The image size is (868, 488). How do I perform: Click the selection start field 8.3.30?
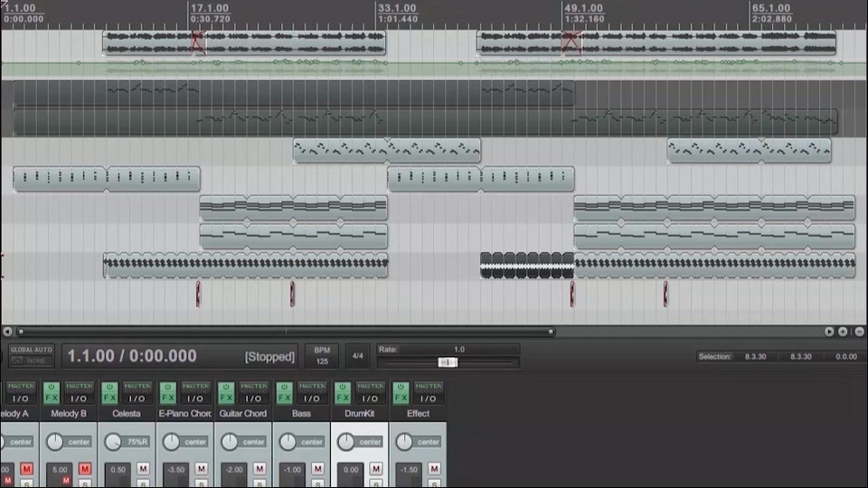[x=755, y=356]
